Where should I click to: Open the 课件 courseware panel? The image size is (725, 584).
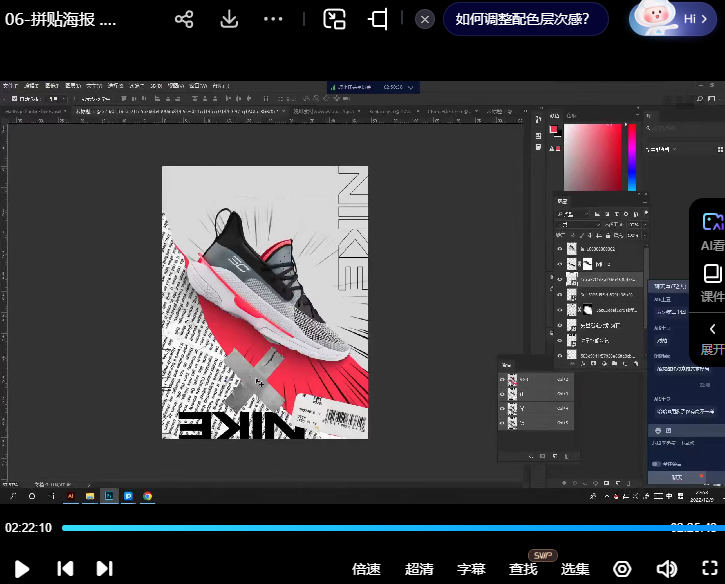[712, 283]
